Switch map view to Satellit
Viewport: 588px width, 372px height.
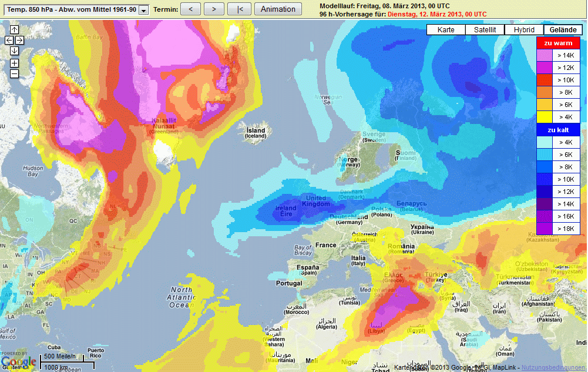pyautogui.click(x=485, y=30)
